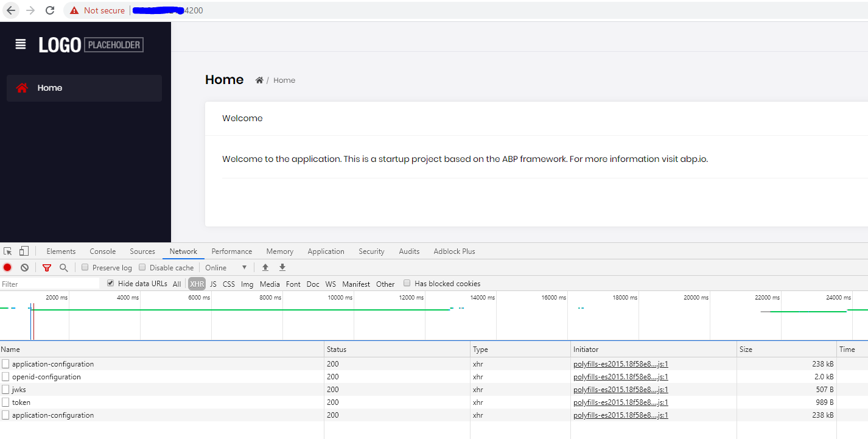Select the JS request type filter

click(213, 284)
